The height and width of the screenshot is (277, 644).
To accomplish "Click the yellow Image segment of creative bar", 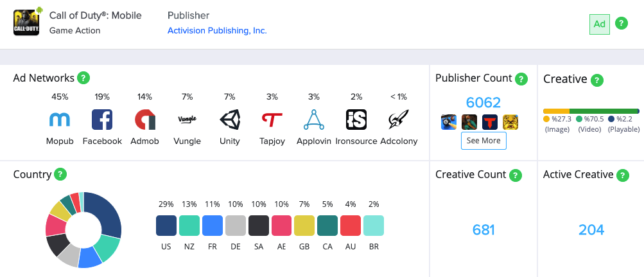I will (x=556, y=111).
